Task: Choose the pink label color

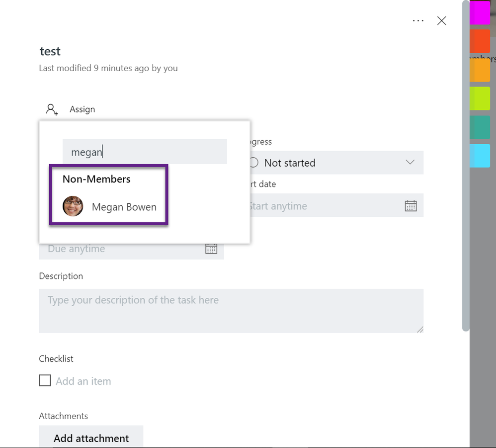Action: [480, 13]
